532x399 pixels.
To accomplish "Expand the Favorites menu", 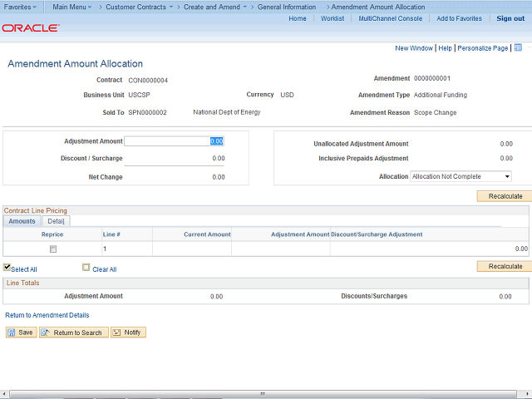I will pyautogui.click(x=20, y=7).
